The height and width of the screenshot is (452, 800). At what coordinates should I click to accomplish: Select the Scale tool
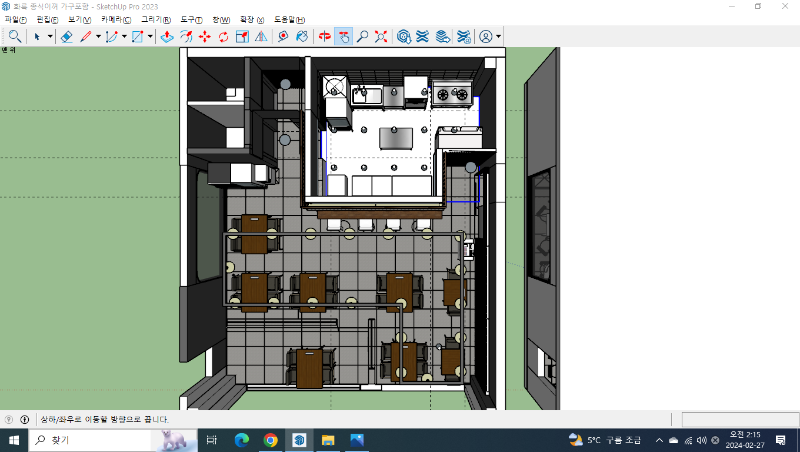pos(242,36)
